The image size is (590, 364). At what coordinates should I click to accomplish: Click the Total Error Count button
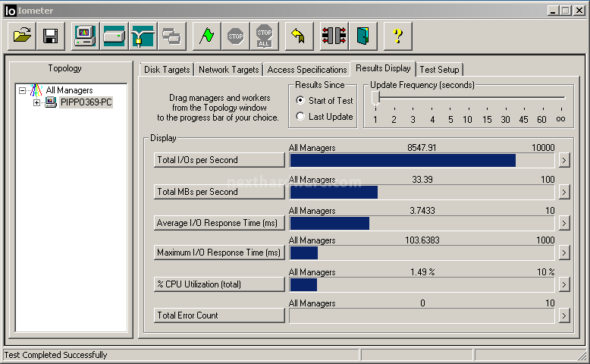click(x=219, y=315)
